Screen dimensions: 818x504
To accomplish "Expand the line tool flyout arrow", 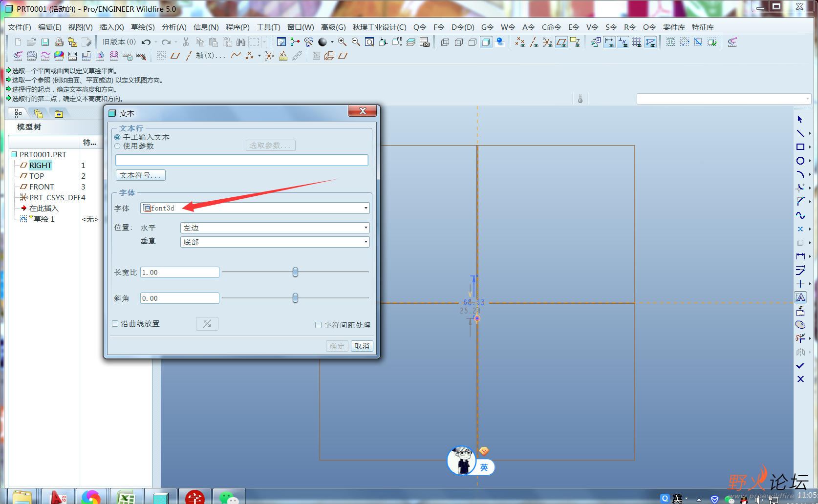I will click(810, 133).
